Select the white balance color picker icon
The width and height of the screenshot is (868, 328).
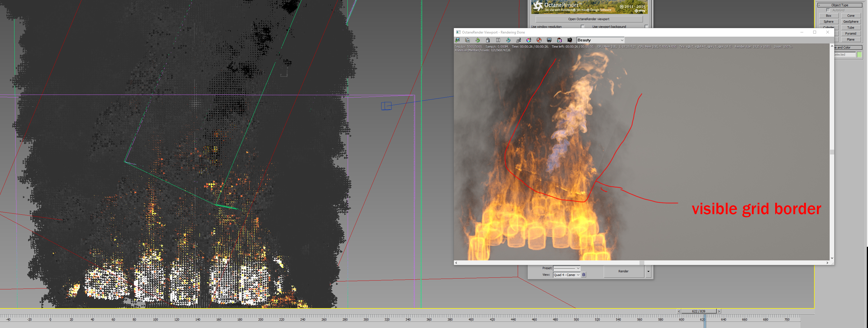click(529, 40)
